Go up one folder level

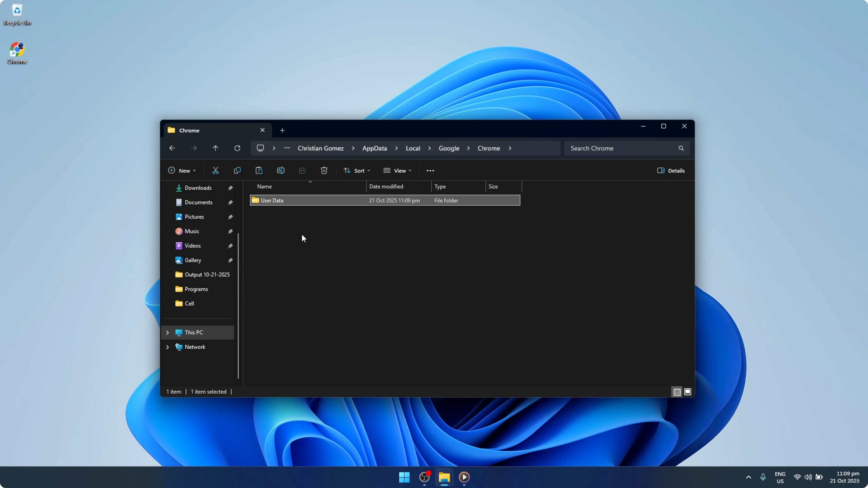[215, 148]
